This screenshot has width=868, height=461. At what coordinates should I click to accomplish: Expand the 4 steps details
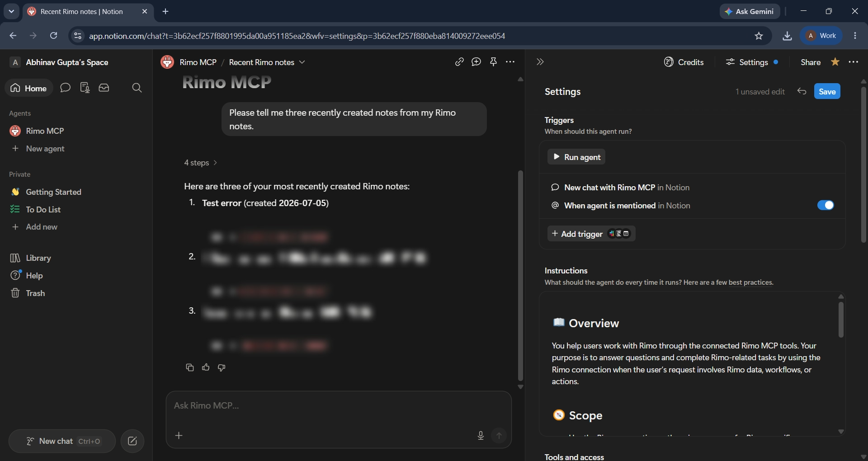tap(201, 163)
